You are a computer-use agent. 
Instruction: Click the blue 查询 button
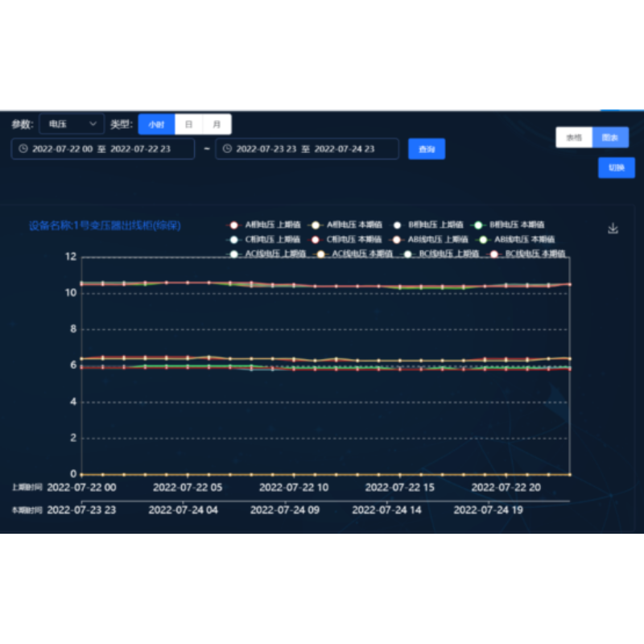coord(427,149)
